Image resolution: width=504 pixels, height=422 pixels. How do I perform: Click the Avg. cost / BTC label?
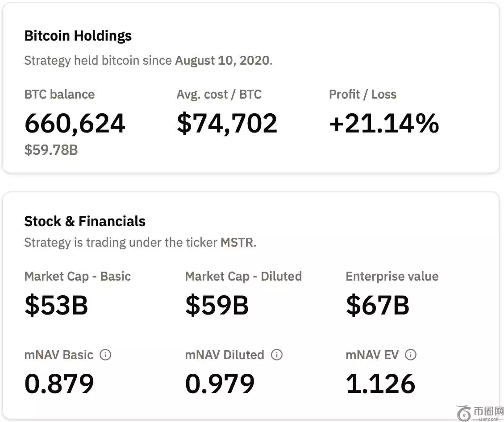pos(219,95)
